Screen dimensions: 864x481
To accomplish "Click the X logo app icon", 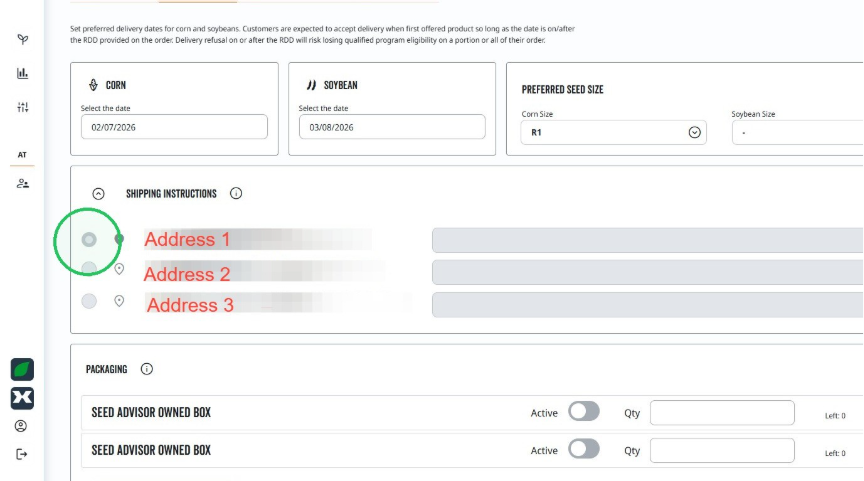I will (x=22, y=398).
